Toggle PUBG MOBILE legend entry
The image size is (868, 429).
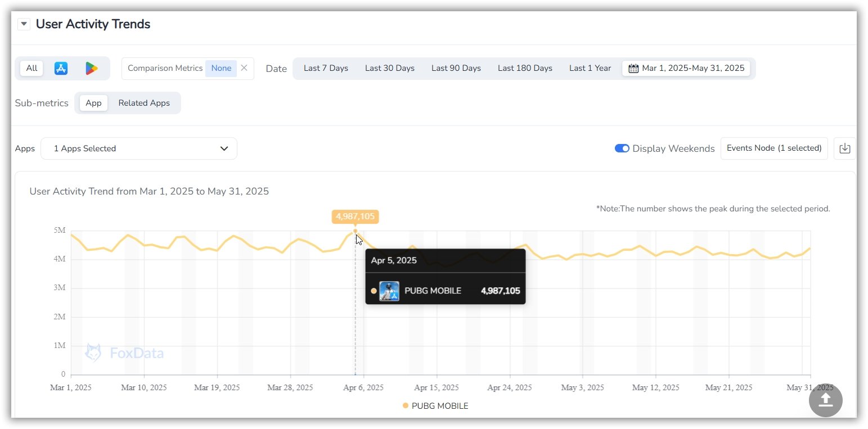point(435,406)
